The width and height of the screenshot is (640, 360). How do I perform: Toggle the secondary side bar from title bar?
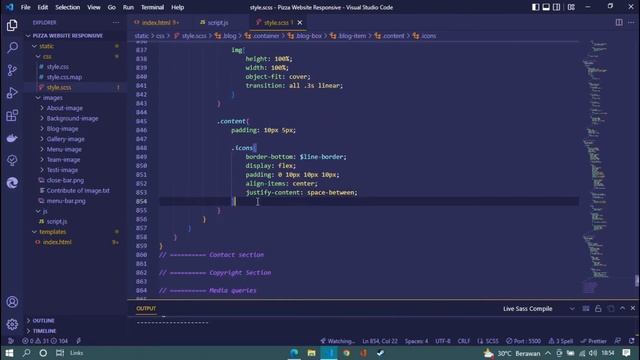556,7
